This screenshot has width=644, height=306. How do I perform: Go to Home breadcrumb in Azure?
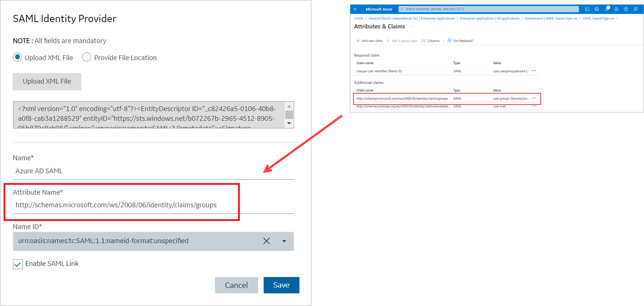click(x=359, y=18)
